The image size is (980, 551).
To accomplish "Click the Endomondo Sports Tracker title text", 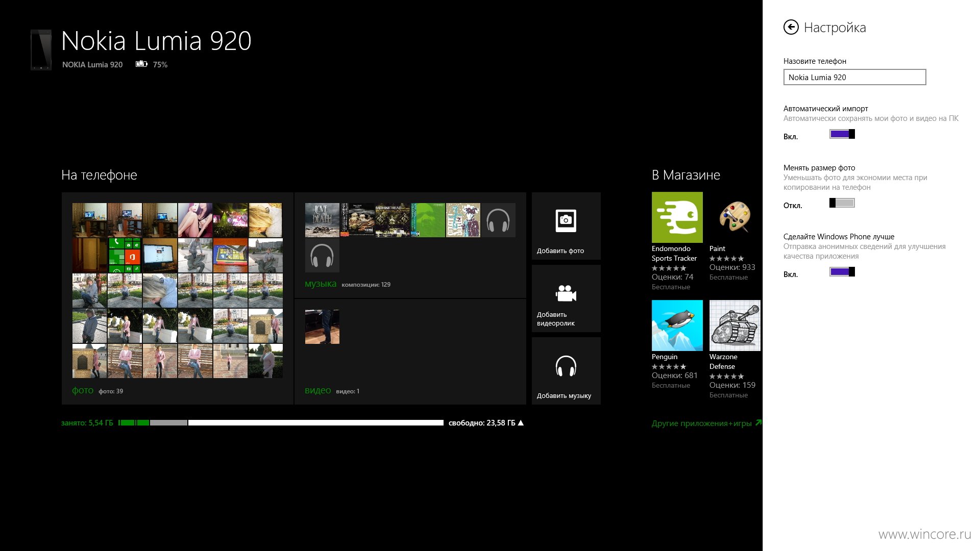I will tap(674, 254).
